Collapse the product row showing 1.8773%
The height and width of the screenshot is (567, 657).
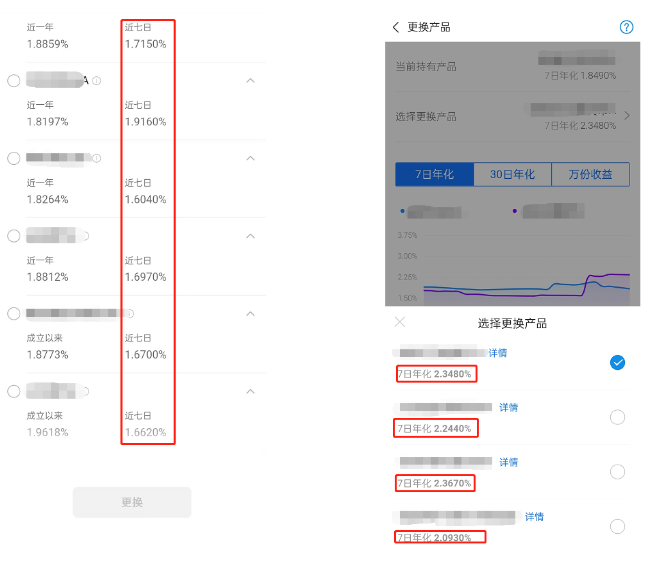(250, 313)
